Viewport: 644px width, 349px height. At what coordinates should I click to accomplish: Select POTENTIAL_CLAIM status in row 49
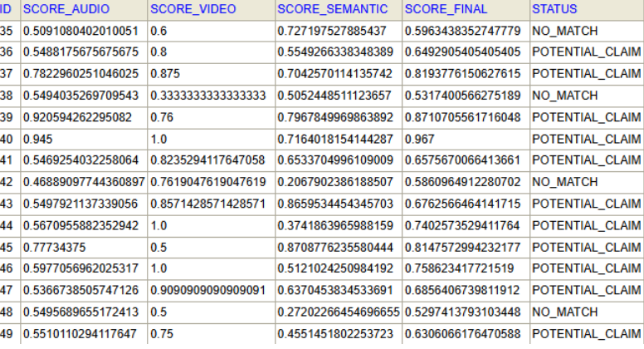pos(587,333)
